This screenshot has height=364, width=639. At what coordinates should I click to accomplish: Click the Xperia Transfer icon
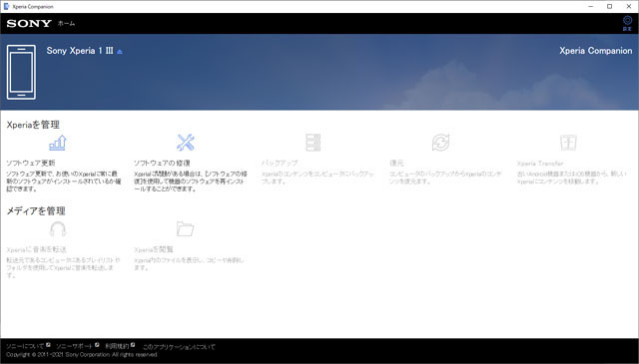[x=568, y=143]
